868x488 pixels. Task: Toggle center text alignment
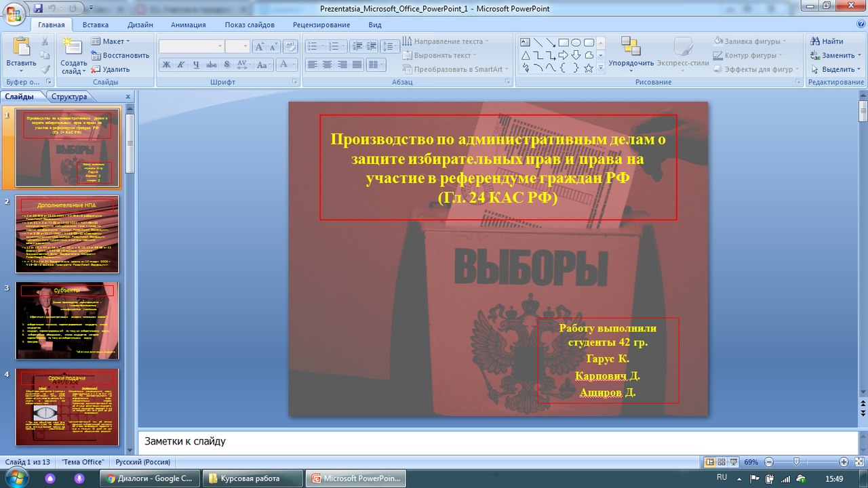click(327, 64)
